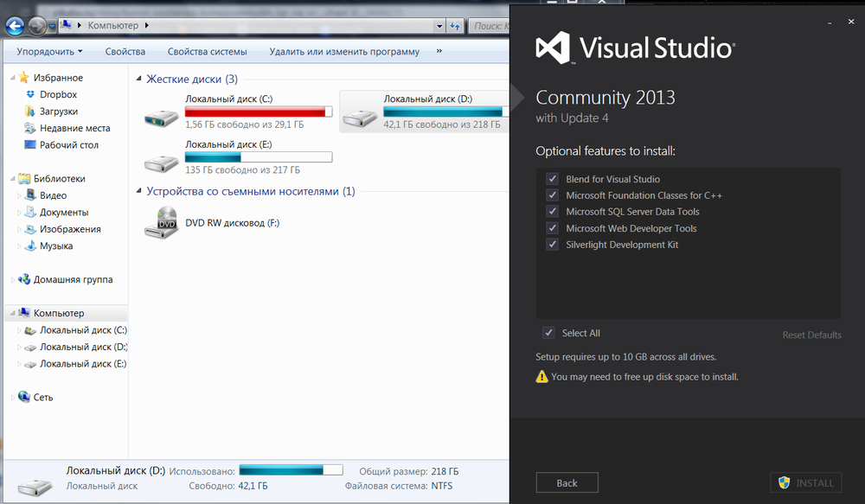This screenshot has height=504, width=865.
Task: Click the DVD RW дисковод (F:) icon
Action: 161,223
